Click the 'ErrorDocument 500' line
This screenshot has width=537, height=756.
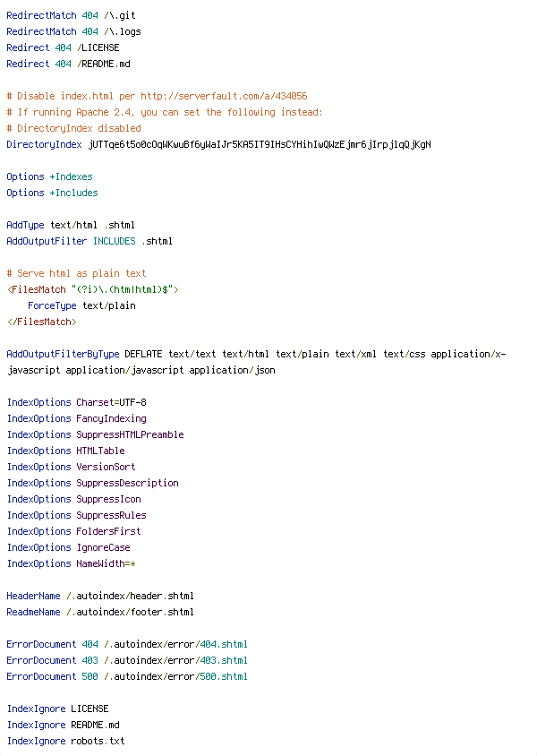[x=127, y=676]
